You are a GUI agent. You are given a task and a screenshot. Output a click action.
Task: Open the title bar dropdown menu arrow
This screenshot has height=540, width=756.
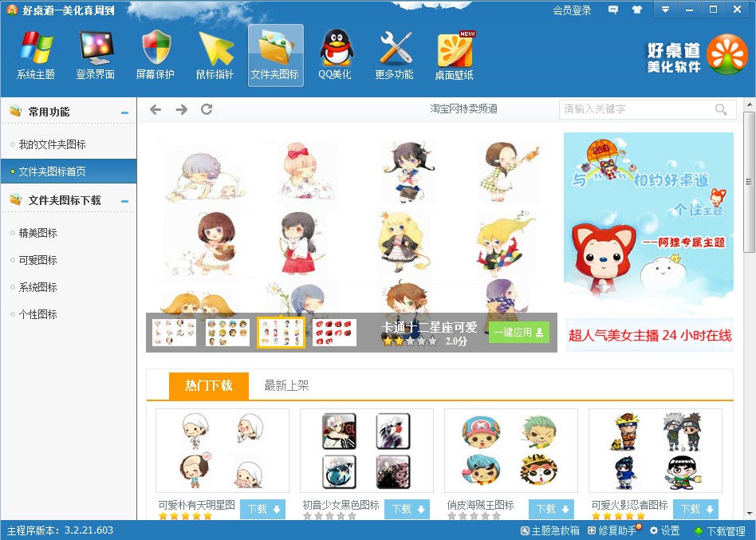(665, 10)
